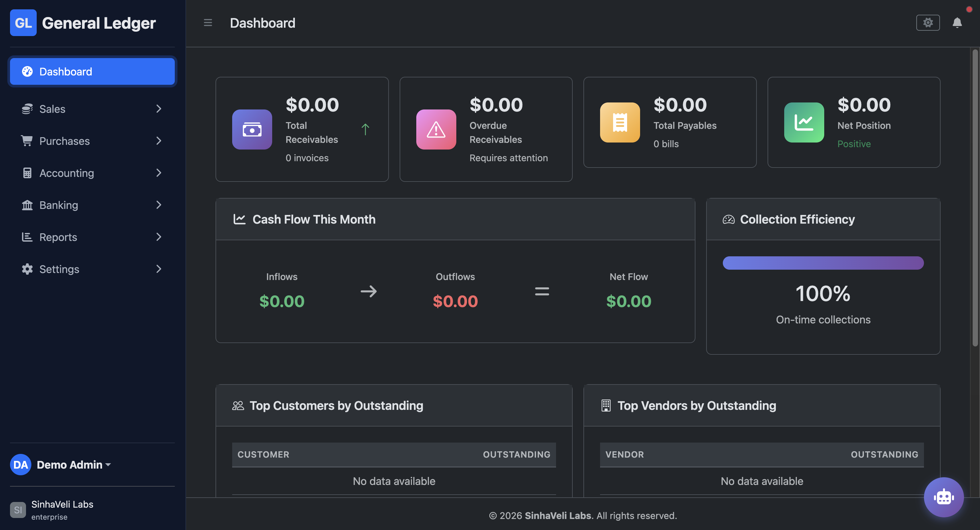Screen dimensions: 980x530
Task: Click the 'Requires attention' text
Action: click(508, 158)
